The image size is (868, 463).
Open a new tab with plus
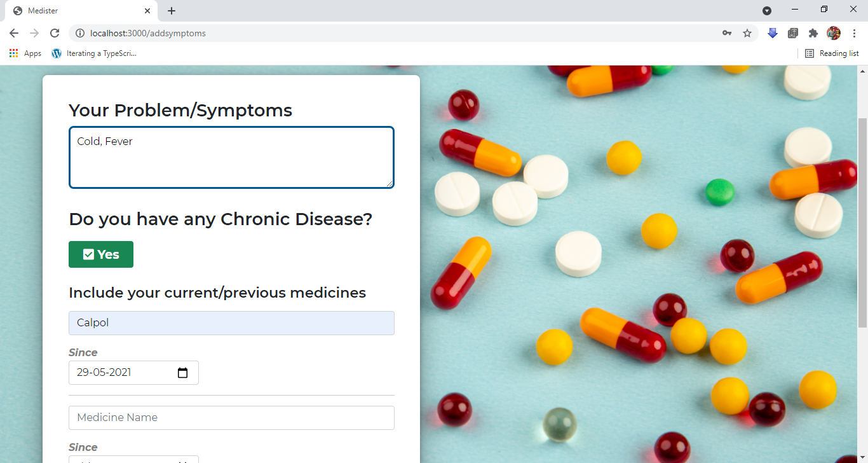pyautogui.click(x=172, y=11)
